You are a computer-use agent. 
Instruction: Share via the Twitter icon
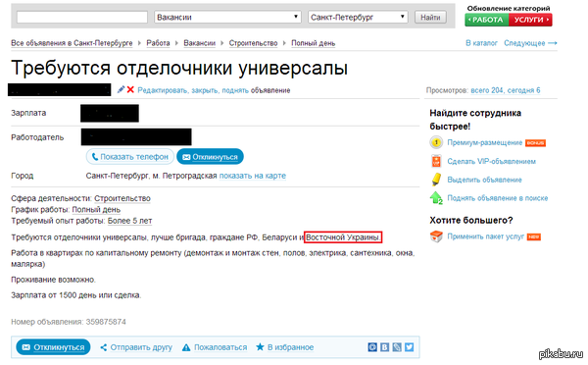(x=409, y=347)
